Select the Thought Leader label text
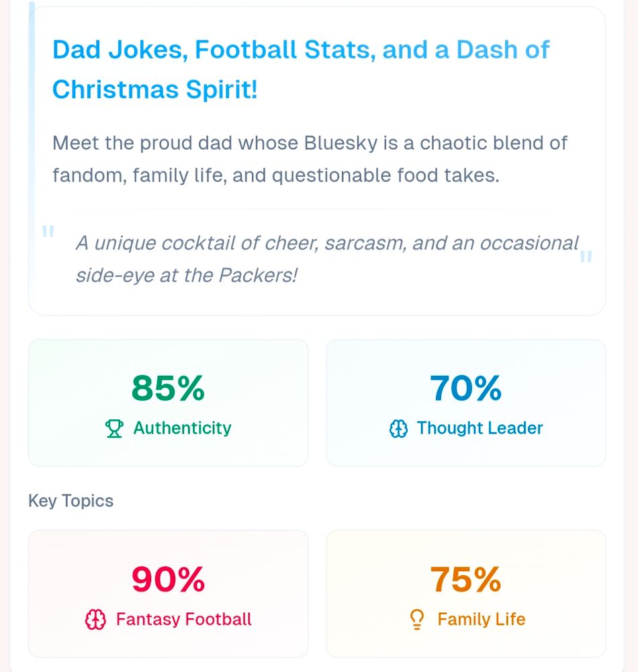The width and height of the screenshot is (638, 672). tap(480, 428)
